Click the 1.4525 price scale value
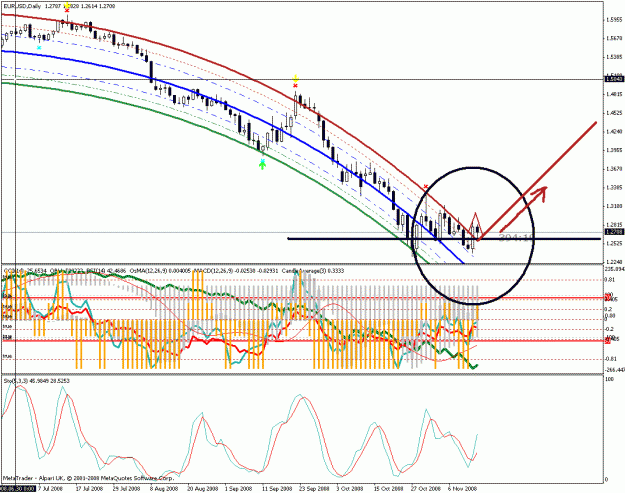The image size is (625, 493). coord(614,113)
